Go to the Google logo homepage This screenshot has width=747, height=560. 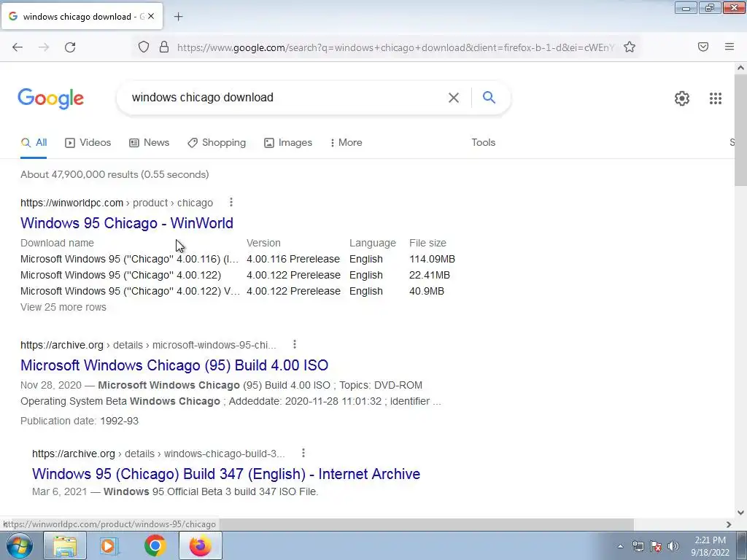pos(51,98)
